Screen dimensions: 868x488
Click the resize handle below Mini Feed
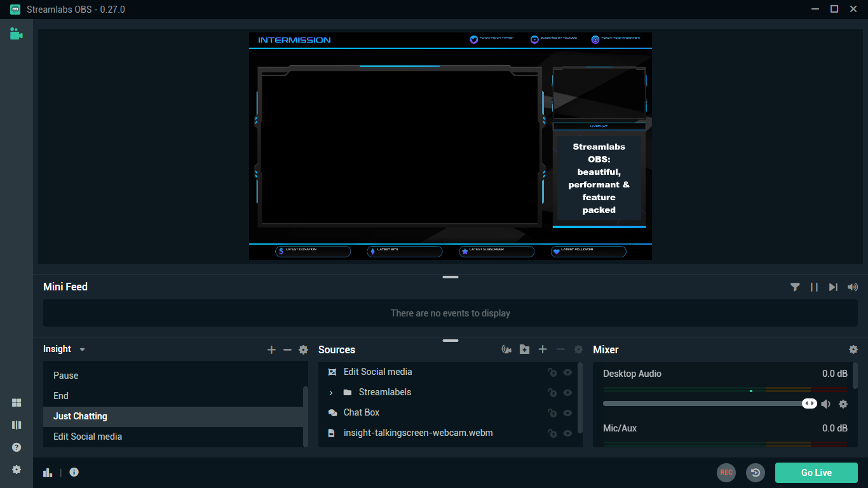click(451, 341)
